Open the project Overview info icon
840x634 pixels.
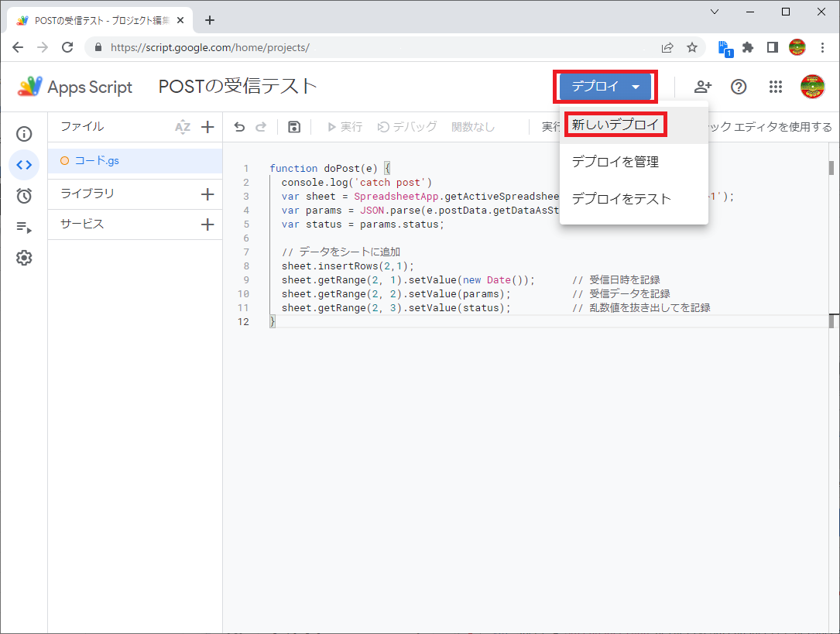pyautogui.click(x=24, y=134)
